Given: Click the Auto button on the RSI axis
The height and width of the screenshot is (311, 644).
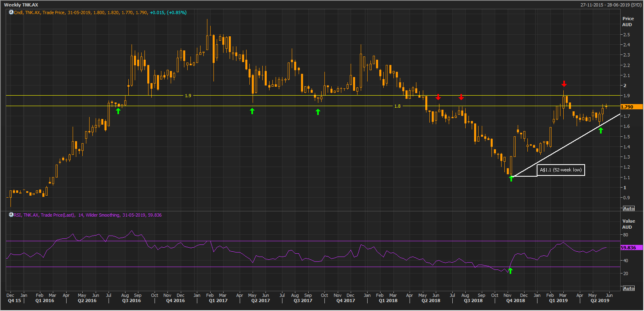Looking at the screenshot, I should point(629,288).
